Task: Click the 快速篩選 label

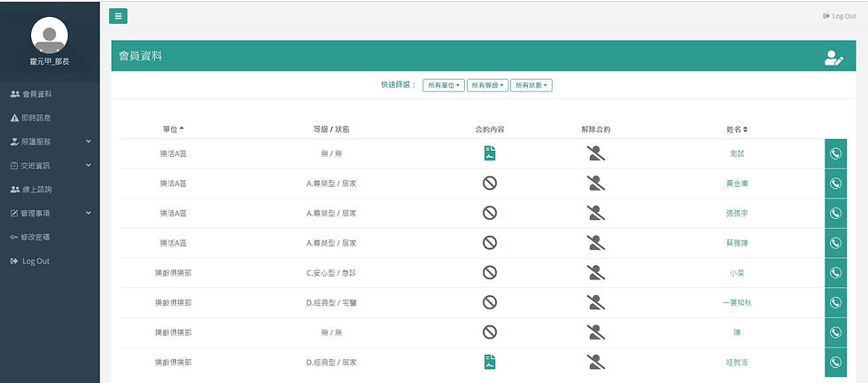Action: (x=398, y=85)
